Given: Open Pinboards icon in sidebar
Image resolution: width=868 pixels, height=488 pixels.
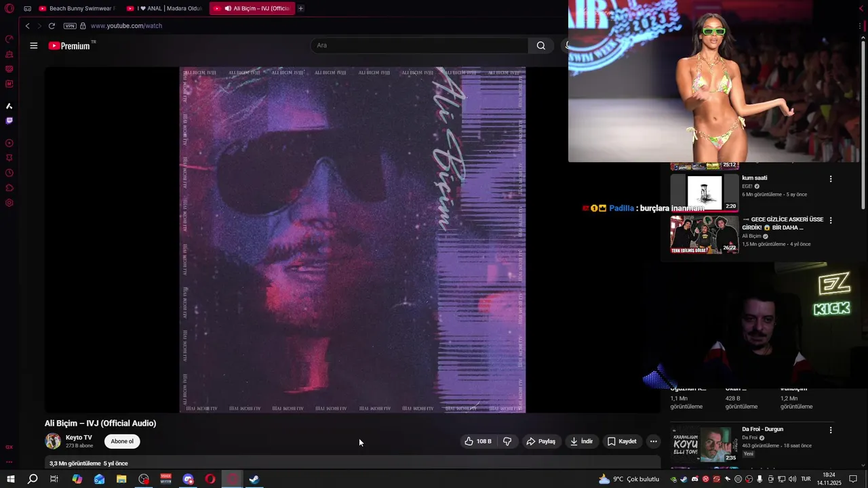Looking at the screenshot, I should coord(9,158).
